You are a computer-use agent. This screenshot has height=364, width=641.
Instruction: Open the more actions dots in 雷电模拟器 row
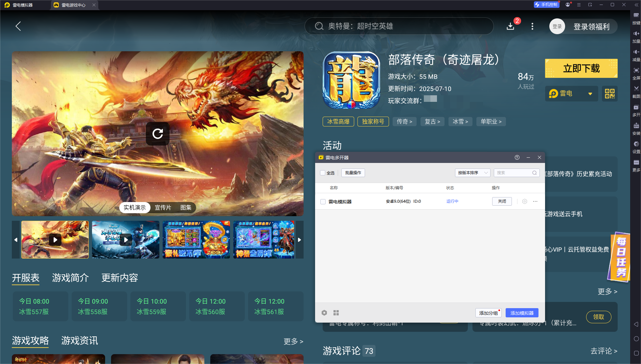click(x=535, y=201)
